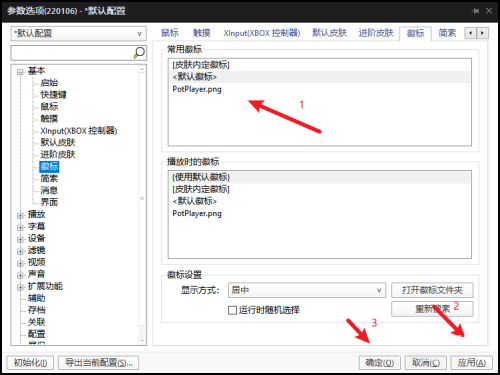Click the settings tree scrollbar
Screen dimensions: 500x375
pyautogui.click(x=142, y=205)
